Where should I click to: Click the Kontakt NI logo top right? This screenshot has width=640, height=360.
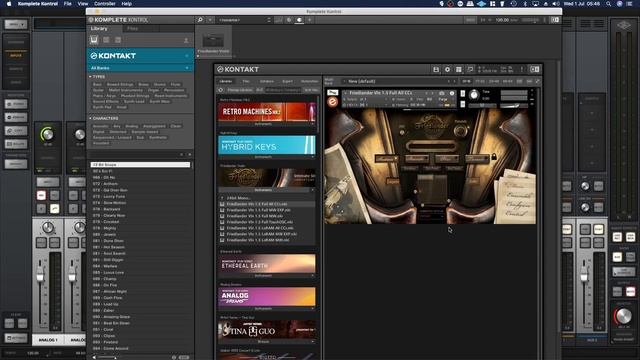535,69
